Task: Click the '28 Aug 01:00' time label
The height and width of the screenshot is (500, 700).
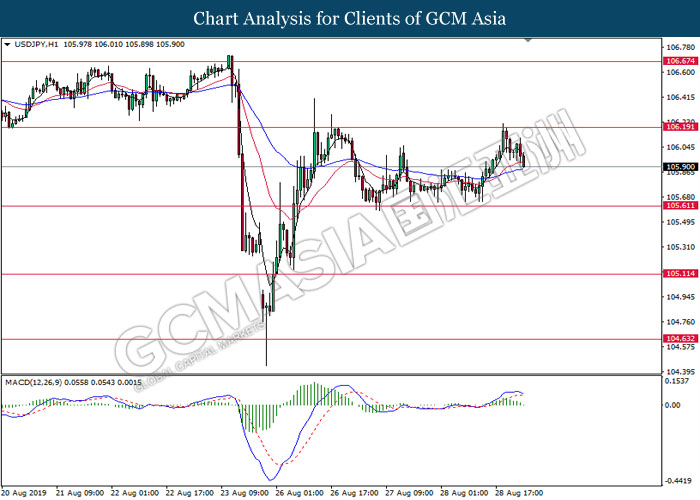Action: coord(465,493)
